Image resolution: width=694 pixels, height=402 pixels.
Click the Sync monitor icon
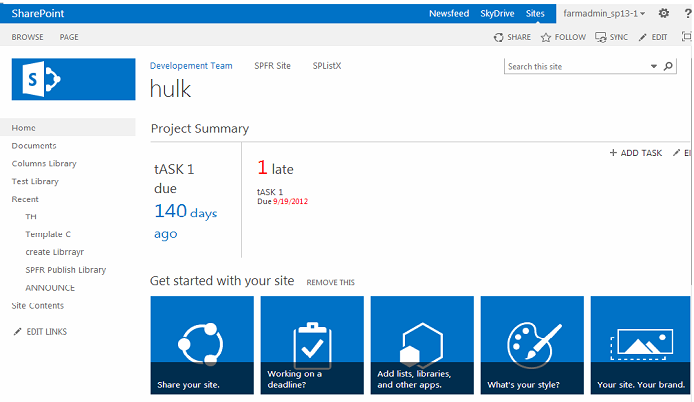[x=601, y=37]
